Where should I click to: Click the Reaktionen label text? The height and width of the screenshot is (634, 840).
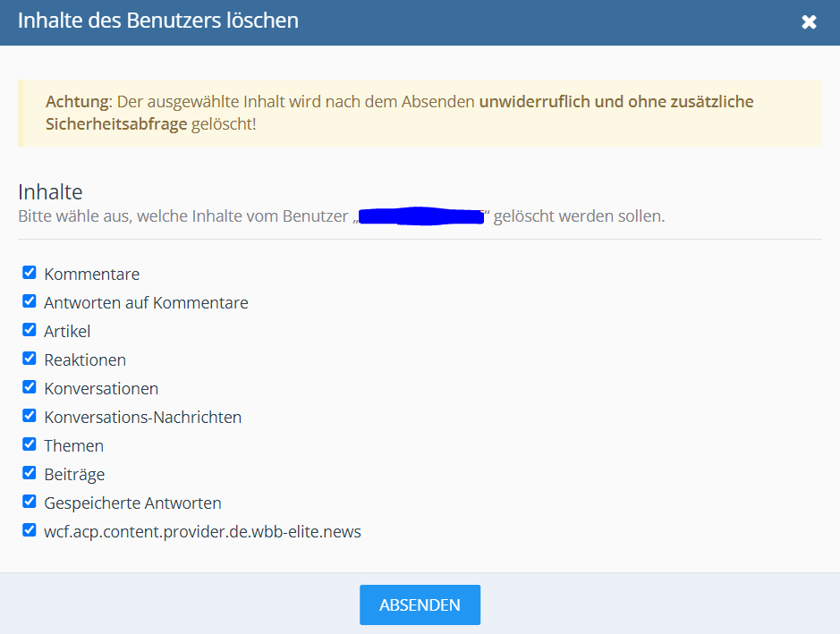coord(85,360)
